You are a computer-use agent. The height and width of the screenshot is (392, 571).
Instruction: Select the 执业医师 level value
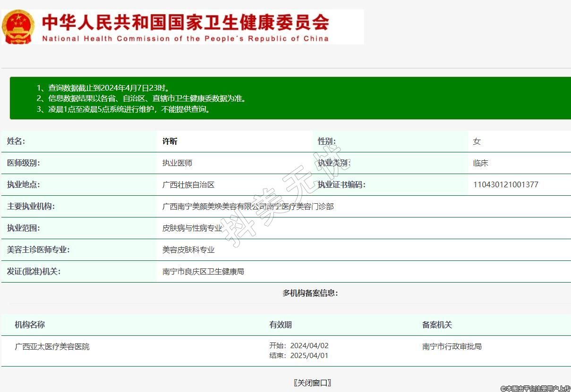177,163
